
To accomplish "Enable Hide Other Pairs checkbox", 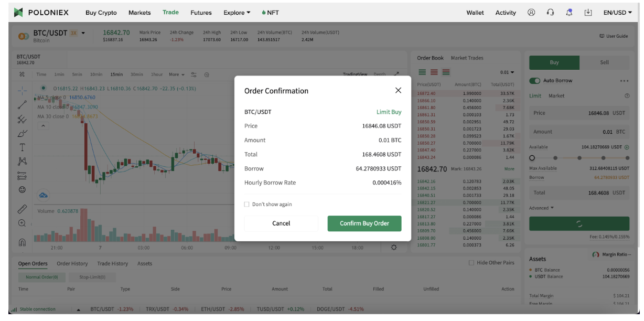I will [x=471, y=262].
